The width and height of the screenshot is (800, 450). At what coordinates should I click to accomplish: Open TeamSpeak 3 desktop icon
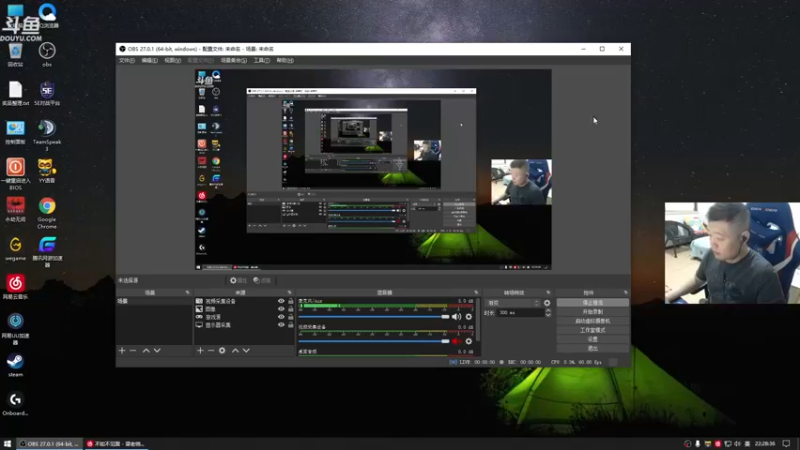[47, 135]
